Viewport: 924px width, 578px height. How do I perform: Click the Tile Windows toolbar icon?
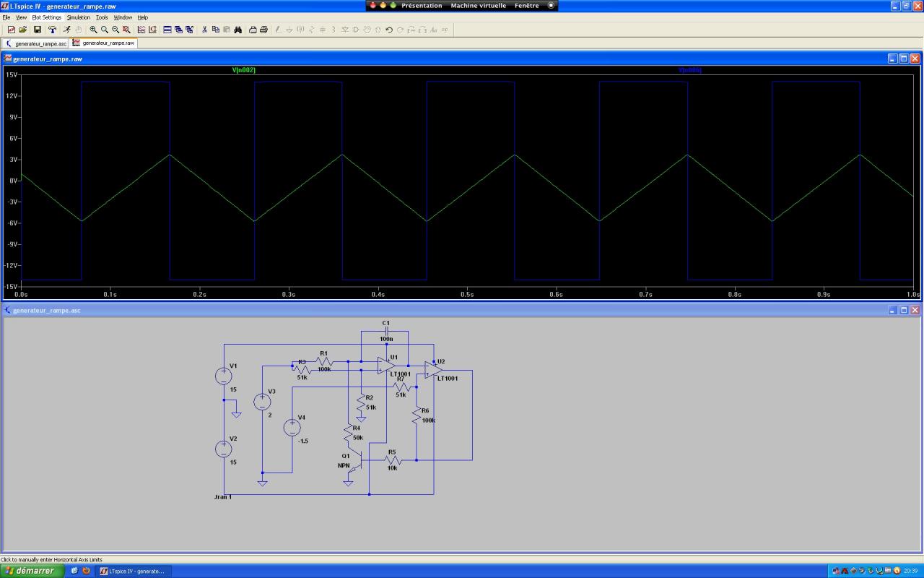click(167, 30)
